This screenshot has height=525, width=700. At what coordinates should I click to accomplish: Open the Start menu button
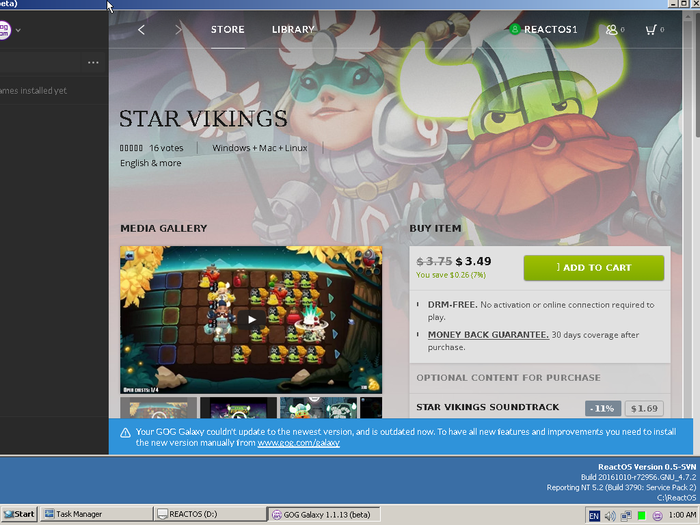pos(19,514)
